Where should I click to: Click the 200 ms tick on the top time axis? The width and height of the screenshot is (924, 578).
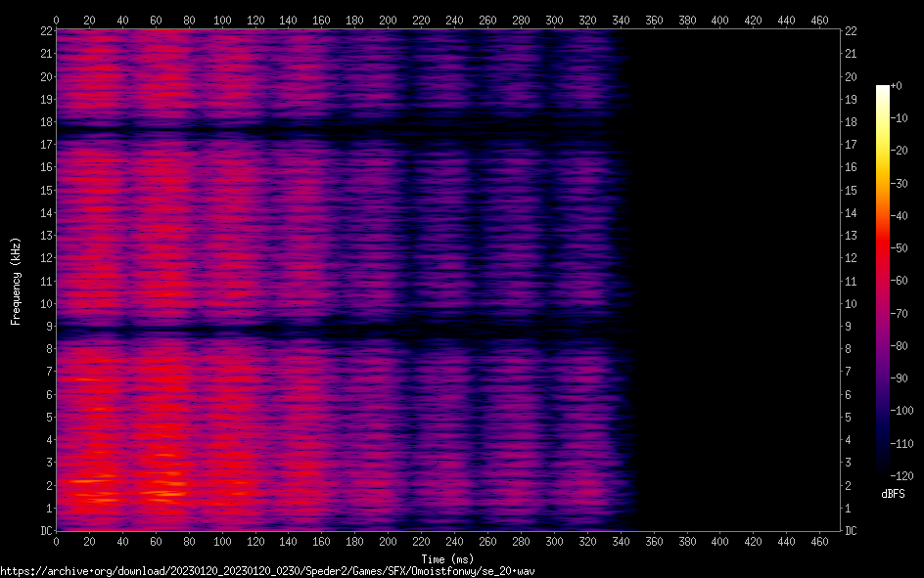click(x=388, y=20)
